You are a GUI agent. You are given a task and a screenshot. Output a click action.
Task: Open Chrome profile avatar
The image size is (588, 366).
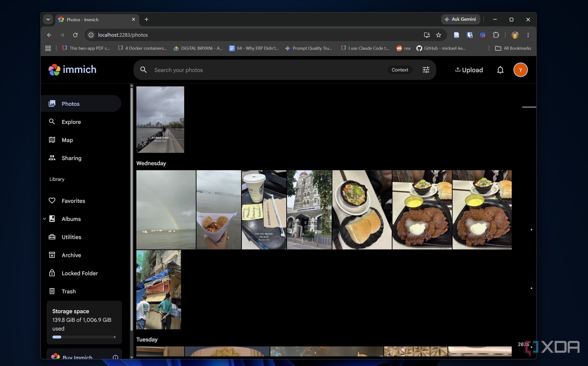[x=515, y=35]
